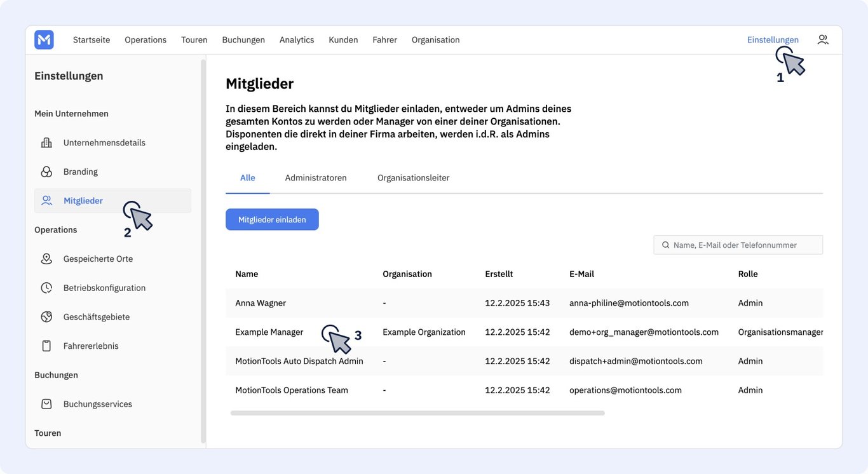The width and height of the screenshot is (868, 474).
Task: Click the Buchungsservices bag icon
Action: tap(46, 404)
